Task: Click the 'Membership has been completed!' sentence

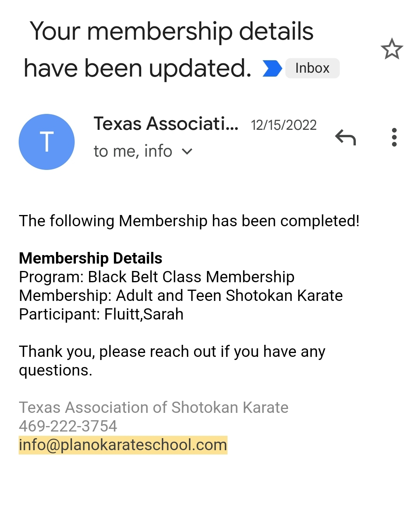Action: pyautogui.click(x=189, y=221)
